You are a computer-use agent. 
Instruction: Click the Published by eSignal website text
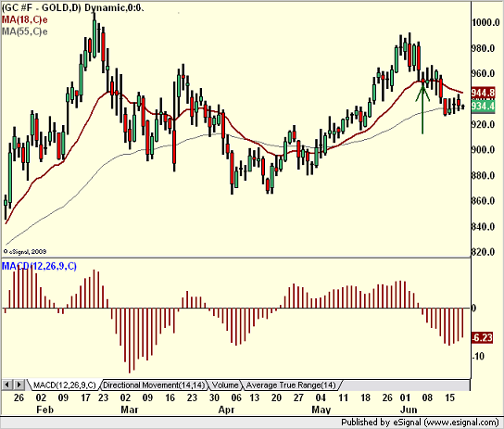(x=420, y=423)
